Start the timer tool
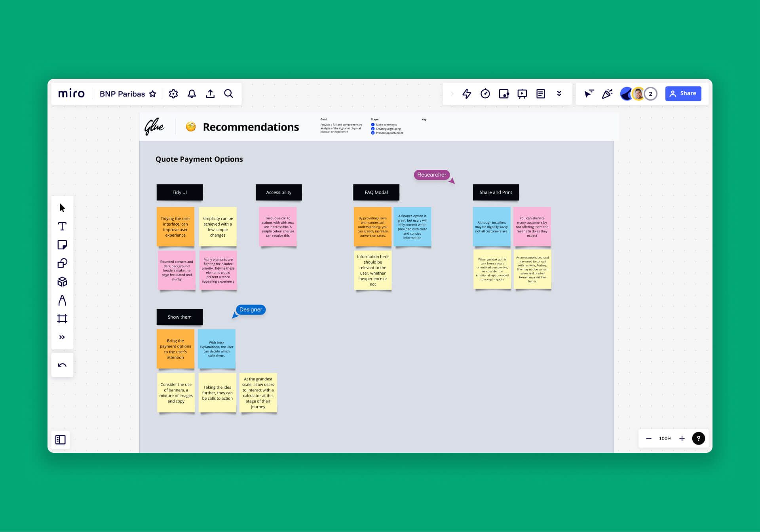 [x=485, y=94]
